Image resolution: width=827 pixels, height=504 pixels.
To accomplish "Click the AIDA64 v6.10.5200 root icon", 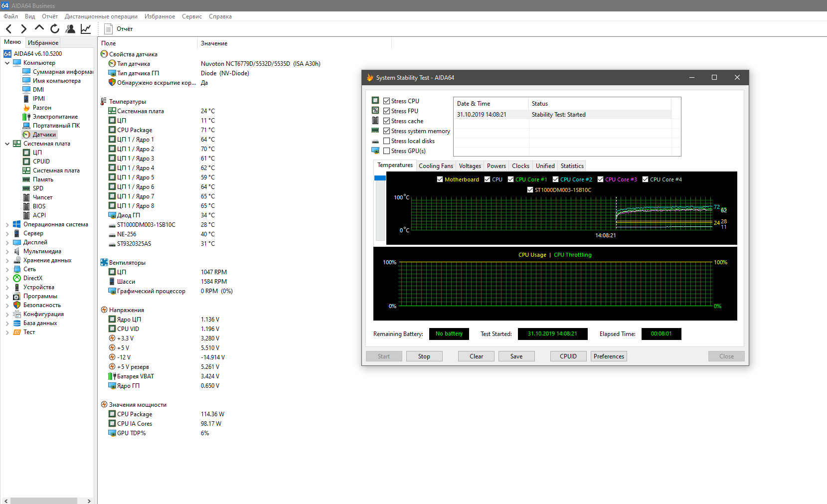I will pyautogui.click(x=7, y=54).
